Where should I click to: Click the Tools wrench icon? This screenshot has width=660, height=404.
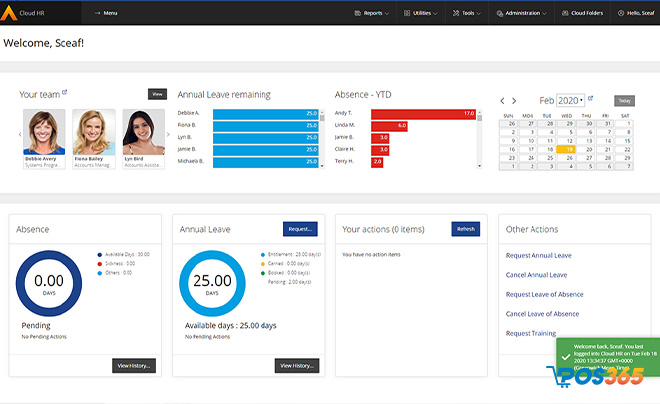click(456, 13)
